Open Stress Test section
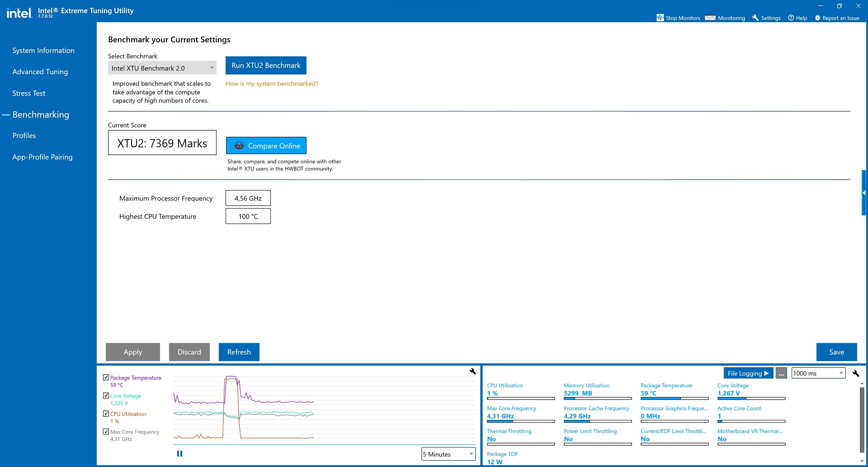The height and width of the screenshot is (467, 868). [x=29, y=93]
